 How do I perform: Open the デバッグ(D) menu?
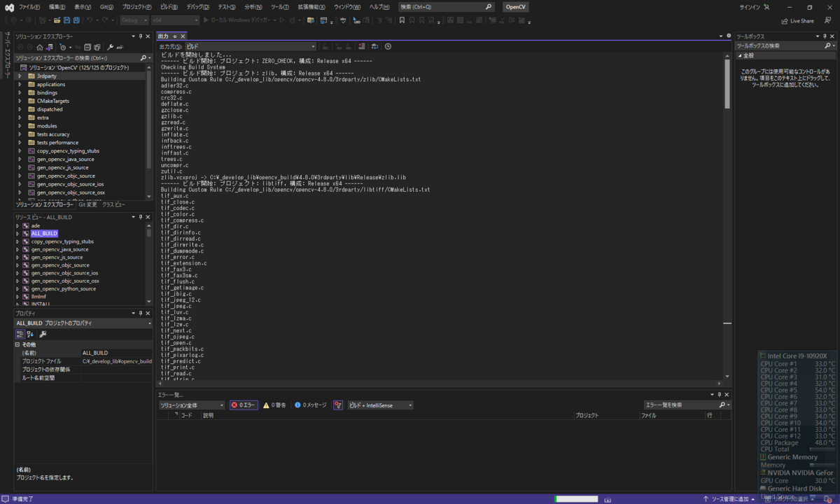point(197,6)
